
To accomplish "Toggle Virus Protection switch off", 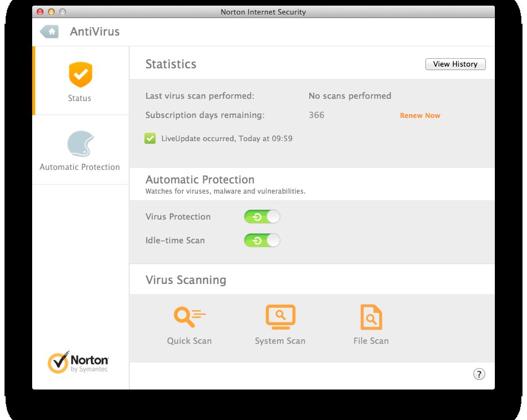I will [x=262, y=217].
